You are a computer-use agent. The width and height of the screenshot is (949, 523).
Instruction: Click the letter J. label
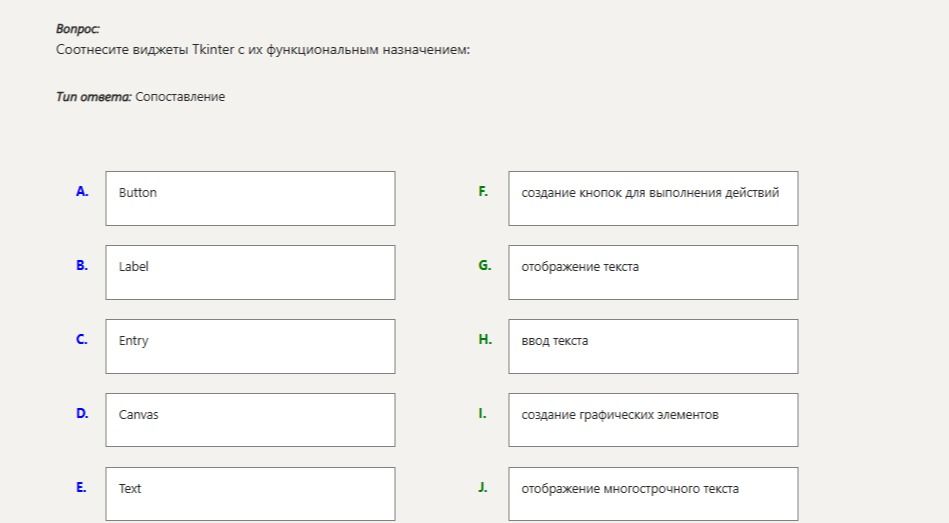(482, 487)
